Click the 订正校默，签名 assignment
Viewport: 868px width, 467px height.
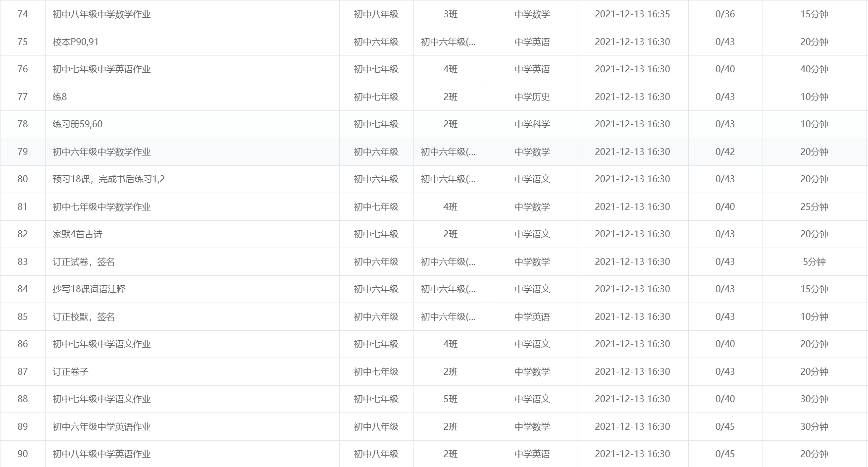click(x=84, y=317)
